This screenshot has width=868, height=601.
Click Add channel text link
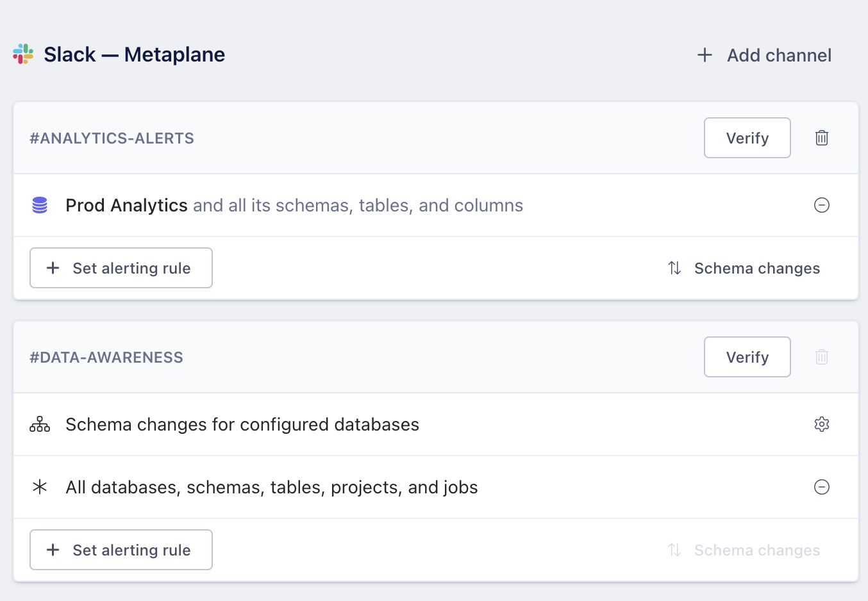(779, 55)
